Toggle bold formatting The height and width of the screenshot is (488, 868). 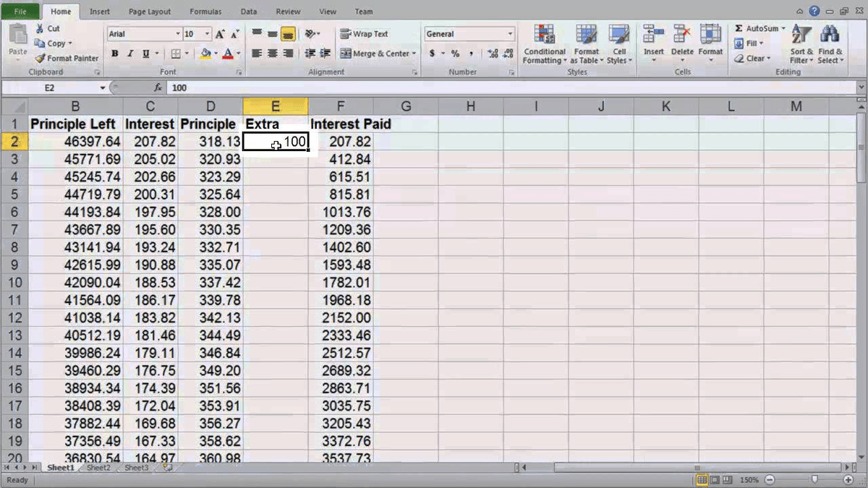pyautogui.click(x=115, y=53)
